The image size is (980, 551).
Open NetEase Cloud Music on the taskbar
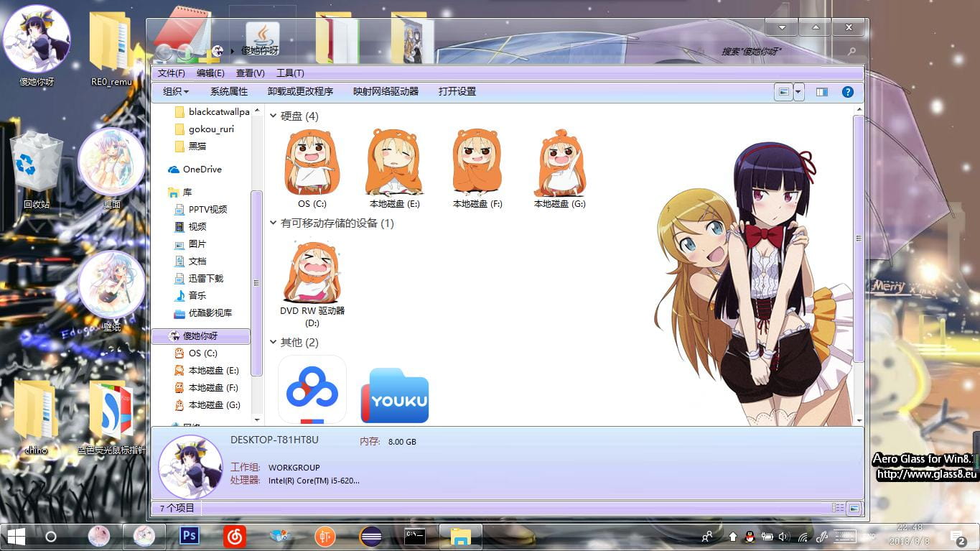(x=234, y=536)
